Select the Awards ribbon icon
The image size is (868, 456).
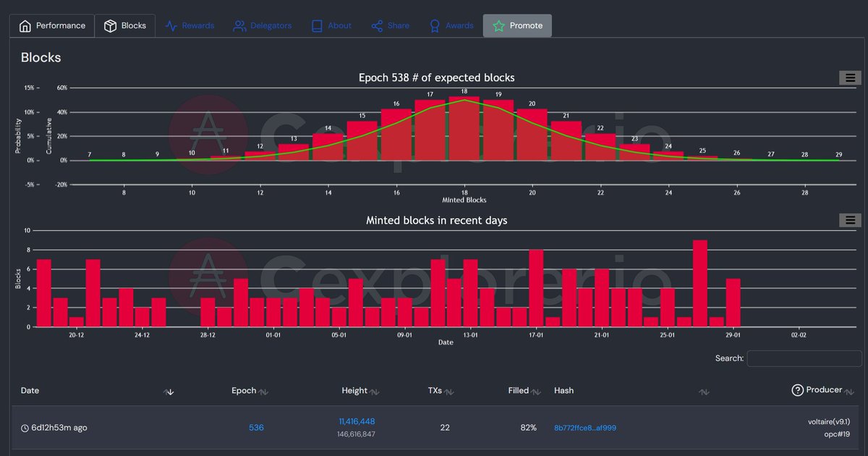pos(434,25)
